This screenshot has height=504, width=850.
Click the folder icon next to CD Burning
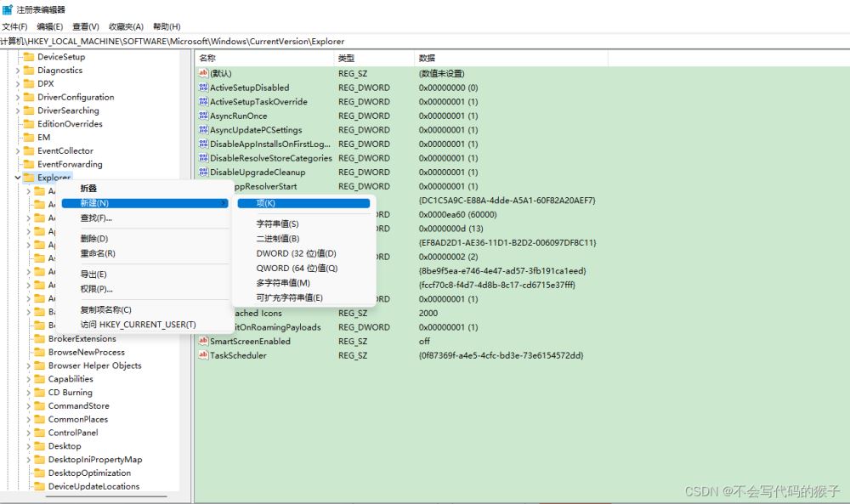tap(39, 393)
